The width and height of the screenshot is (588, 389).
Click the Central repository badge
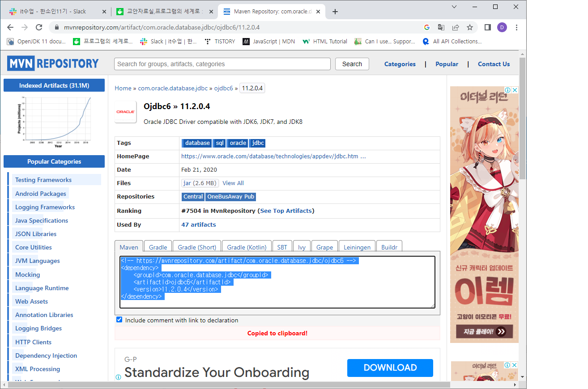coord(193,197)
